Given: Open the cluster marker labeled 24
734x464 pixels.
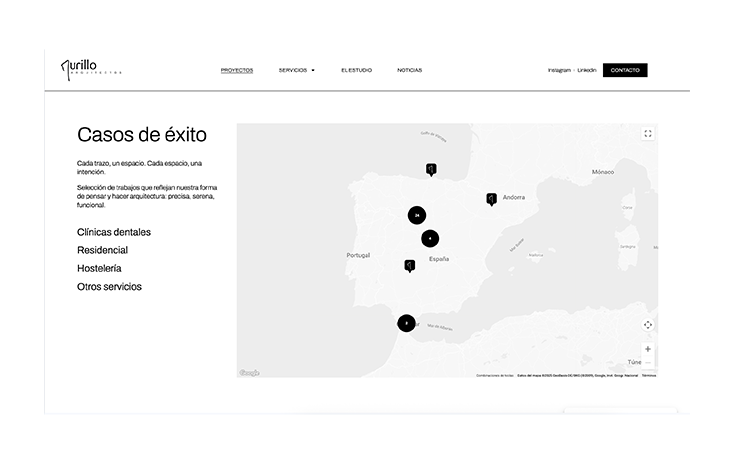Looking at the screenshot, I should click(417, 215).
